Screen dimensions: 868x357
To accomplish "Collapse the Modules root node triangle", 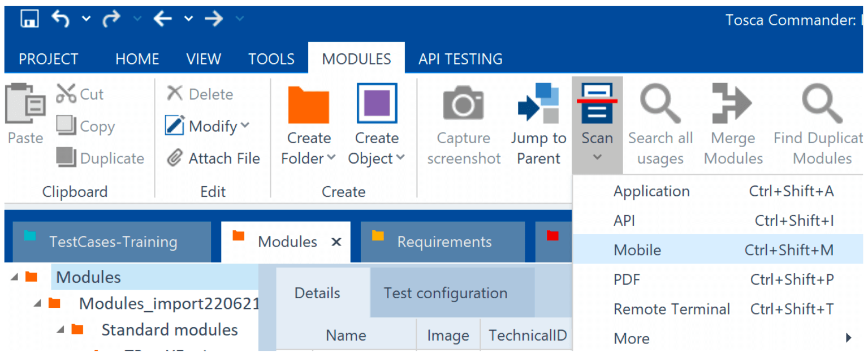I will click(x=14, y=277).
